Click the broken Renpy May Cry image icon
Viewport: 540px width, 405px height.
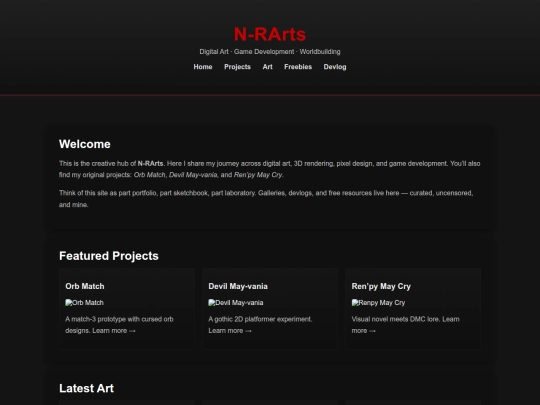pyautogui.click(x=355, y=302)
